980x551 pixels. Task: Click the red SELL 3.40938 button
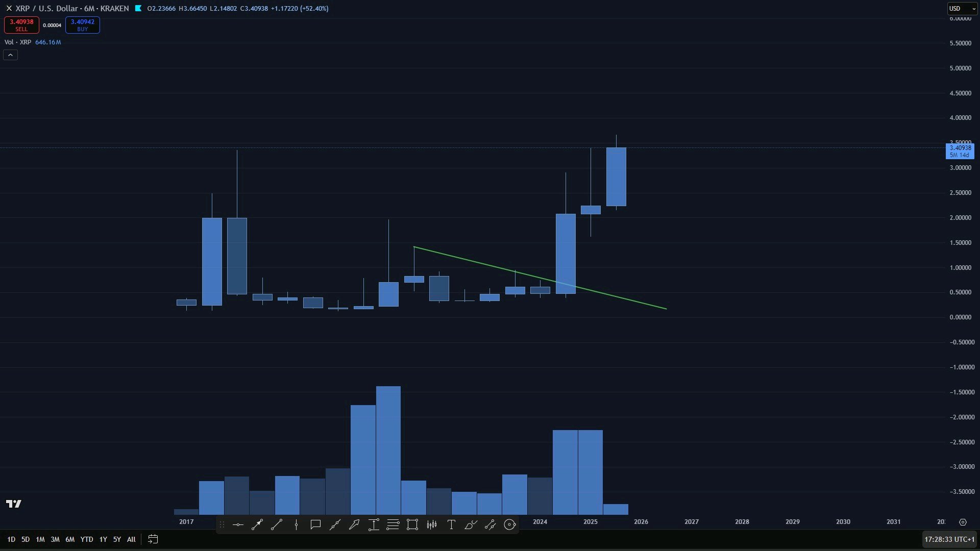pyautogui.click(x=21, y=25)
